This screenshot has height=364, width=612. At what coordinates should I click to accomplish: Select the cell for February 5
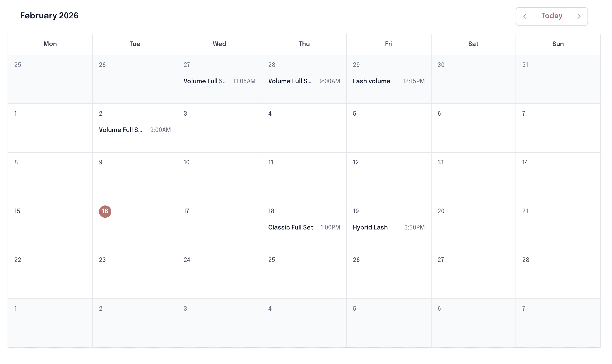click(388, 128)
